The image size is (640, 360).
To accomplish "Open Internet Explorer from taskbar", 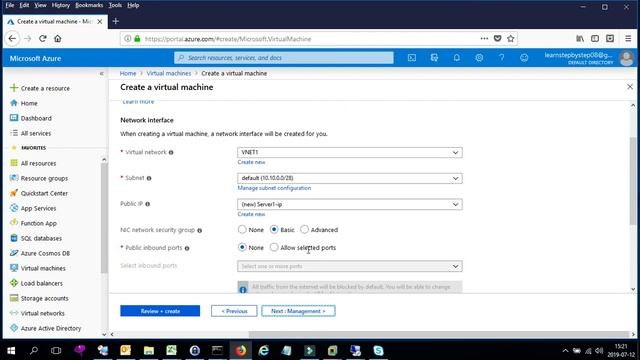I will 264,350.
